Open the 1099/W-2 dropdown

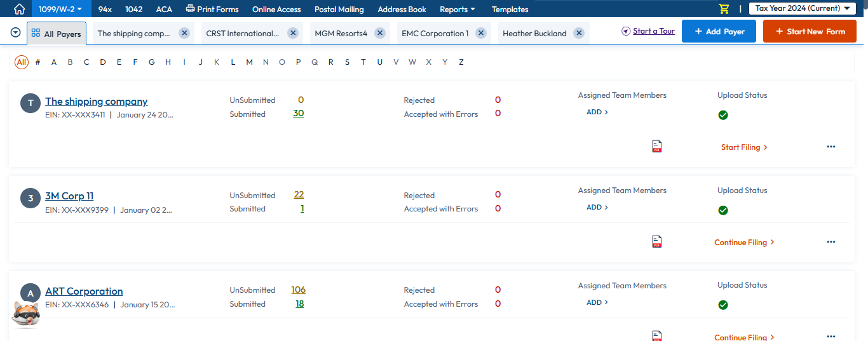coord(61,9)
